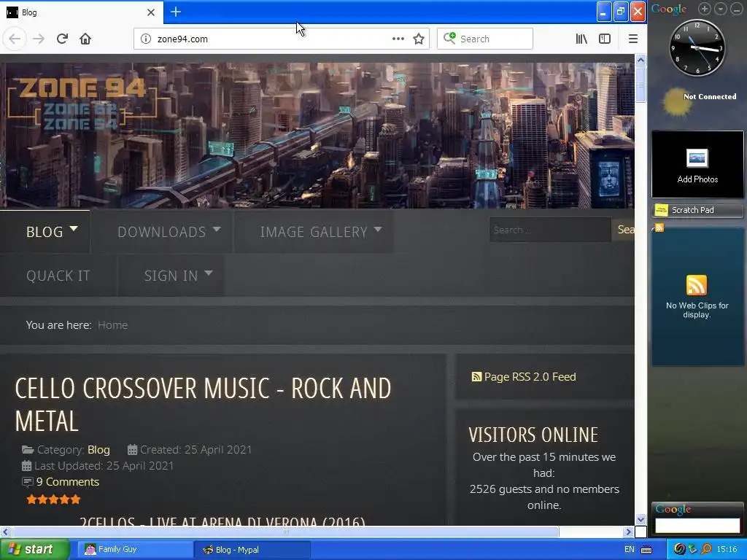Go forward with the forward arrow
Image resolution: width=747 pixels, height=560 pixels.
(39, 39)
